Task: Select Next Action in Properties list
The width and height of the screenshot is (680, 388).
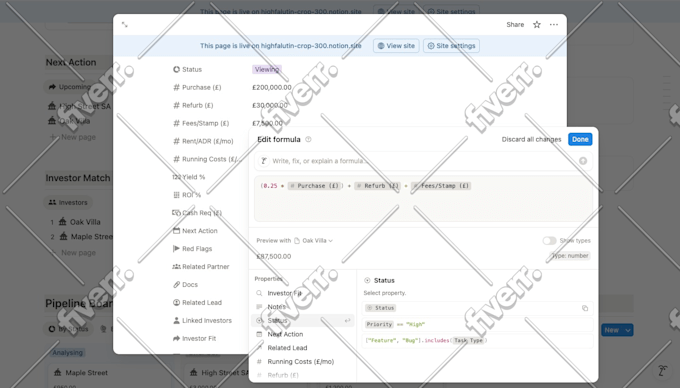Action: click(x=303, y=334)
